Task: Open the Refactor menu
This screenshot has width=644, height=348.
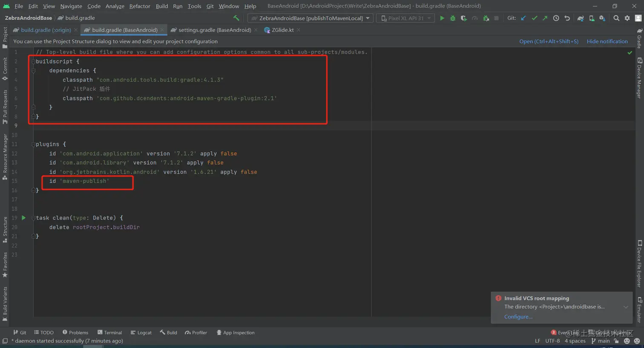Action: (140, 6)
